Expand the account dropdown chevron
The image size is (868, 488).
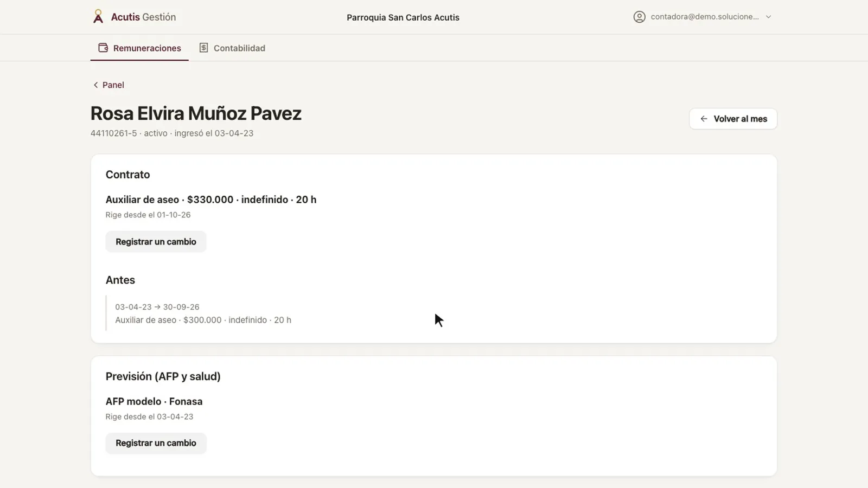click(x=768, y=17)
